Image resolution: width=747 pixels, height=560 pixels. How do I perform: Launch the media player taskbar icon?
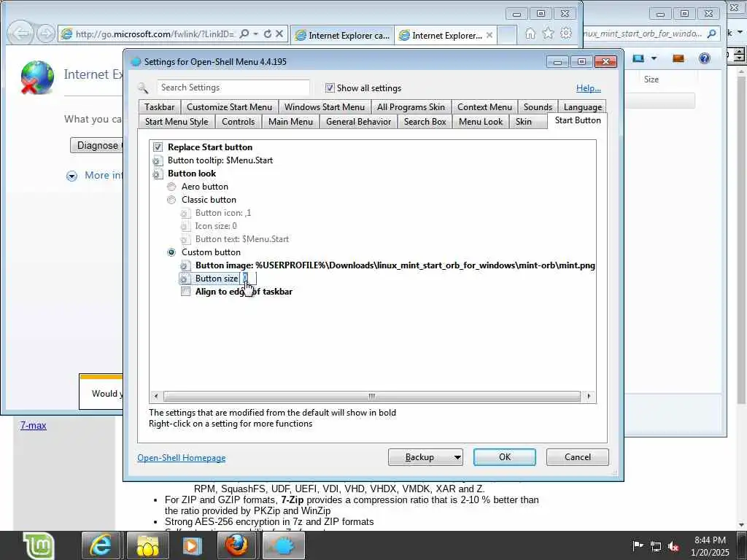(193, 545)
